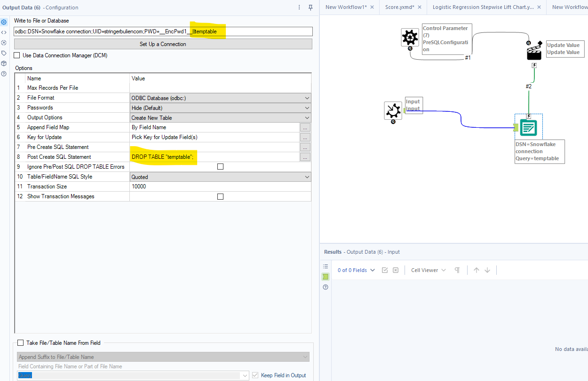The image size is (588, 381).
Task: Click the ODBC connection string field
Action: (162, 31)
